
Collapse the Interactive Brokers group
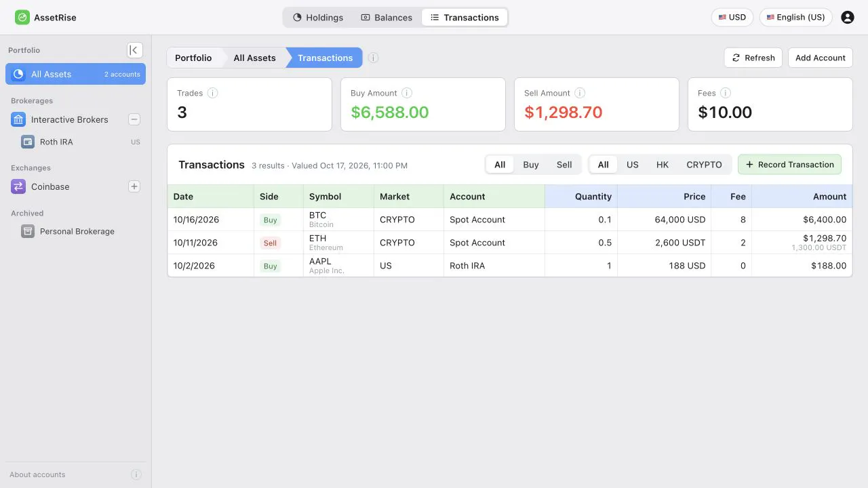[x=134, y=120]
